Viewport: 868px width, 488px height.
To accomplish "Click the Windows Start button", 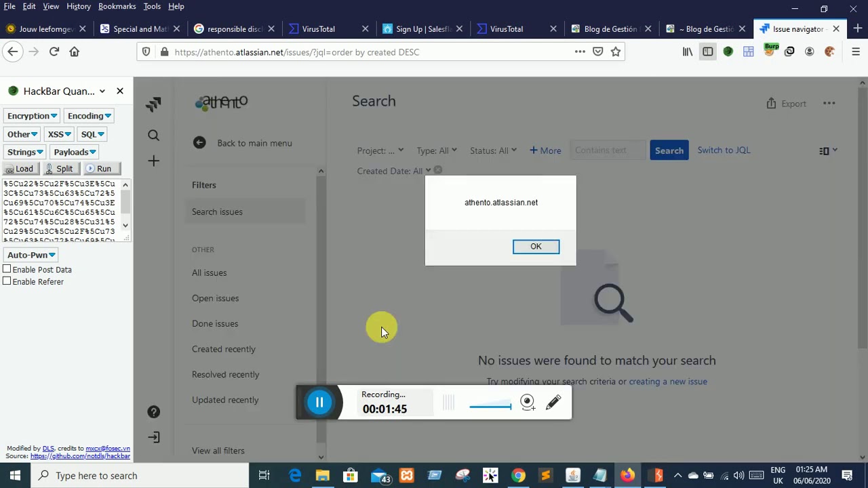I will [15, 476].
